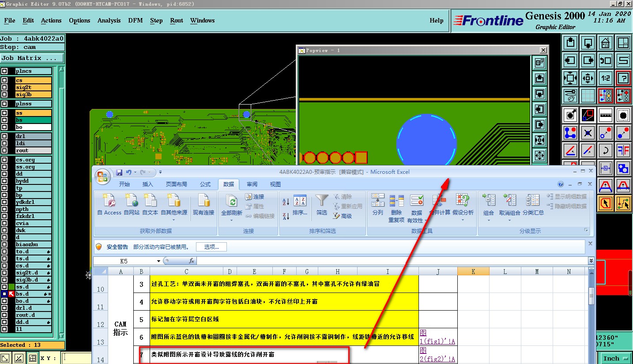Viewport: 633px width, 364px height.
Task: Switch to the 开始 ribbon tab
Action: click(124, 184)
